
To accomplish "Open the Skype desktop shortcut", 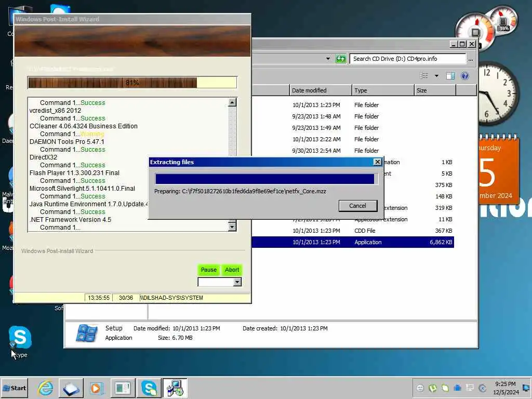I will point(20,341).
